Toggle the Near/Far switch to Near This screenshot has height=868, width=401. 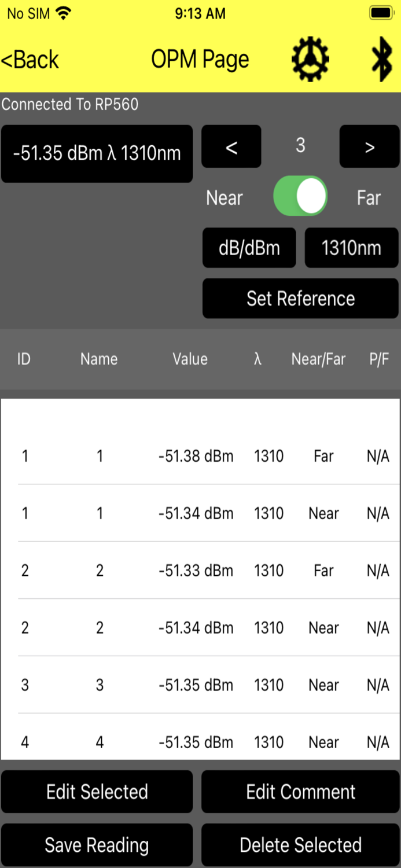300,196
